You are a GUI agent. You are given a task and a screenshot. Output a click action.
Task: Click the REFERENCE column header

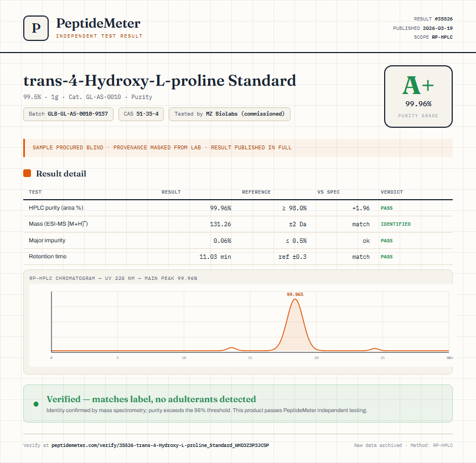click(x=256, y=192)
